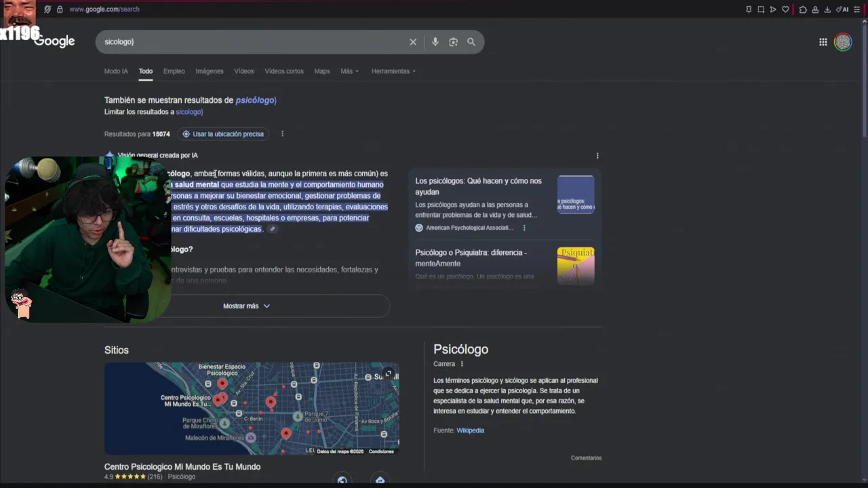Open the yellow Psiquiatra article thumbnail

[576, 266]
